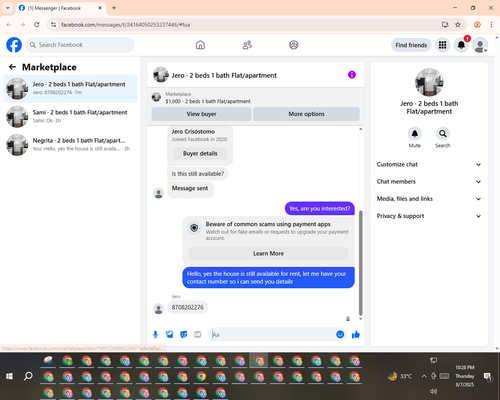
Task: Send a thumbs up like
Action: coord(356,334)
